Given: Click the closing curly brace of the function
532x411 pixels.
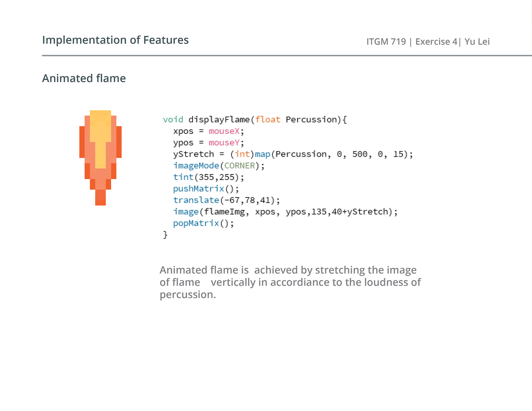Looking at the screenshot, I should click(x=165, y=235).
